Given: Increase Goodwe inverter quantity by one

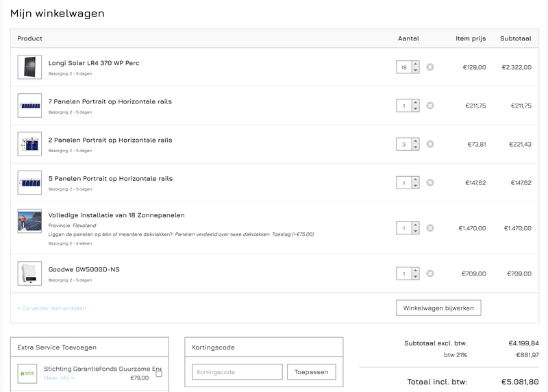Looking at the screenshot, I should pos(415,271).
